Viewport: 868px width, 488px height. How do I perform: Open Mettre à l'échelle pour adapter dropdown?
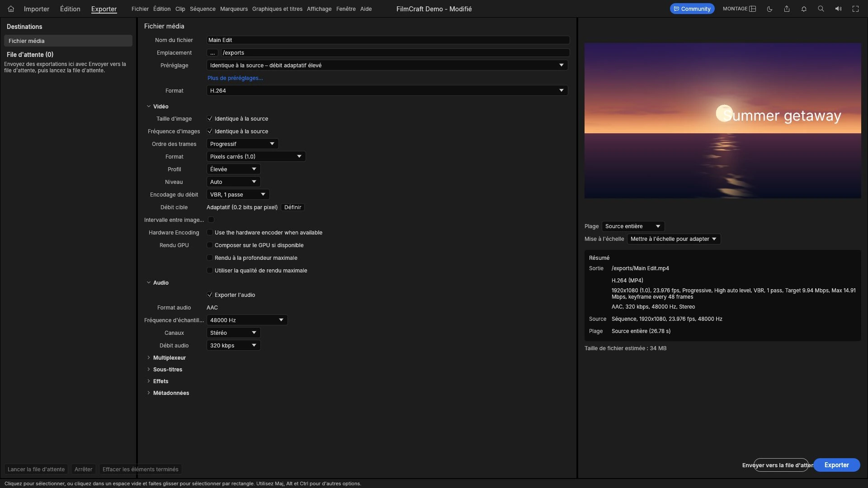674,239
